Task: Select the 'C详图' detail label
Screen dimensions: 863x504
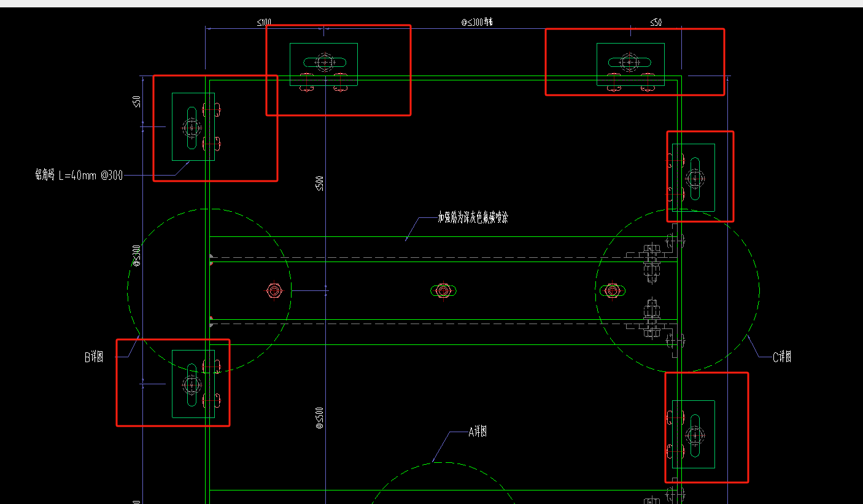Action: click(781, 357)
